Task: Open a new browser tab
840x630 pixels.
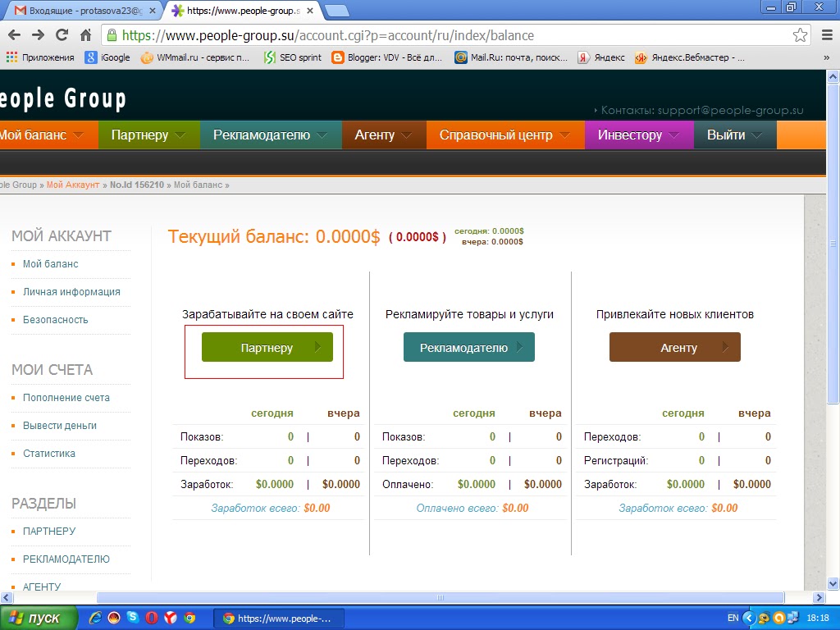Action: (336, 11)
